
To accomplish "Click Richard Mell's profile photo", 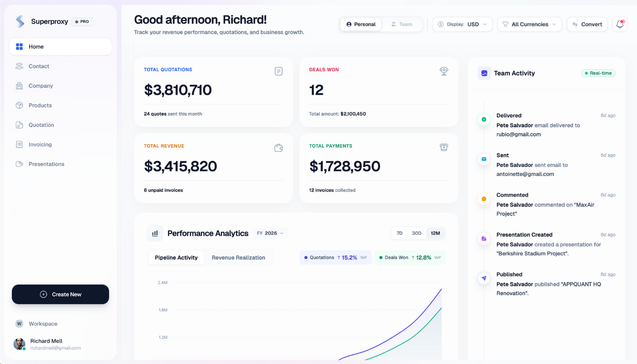I will (19, 344).
